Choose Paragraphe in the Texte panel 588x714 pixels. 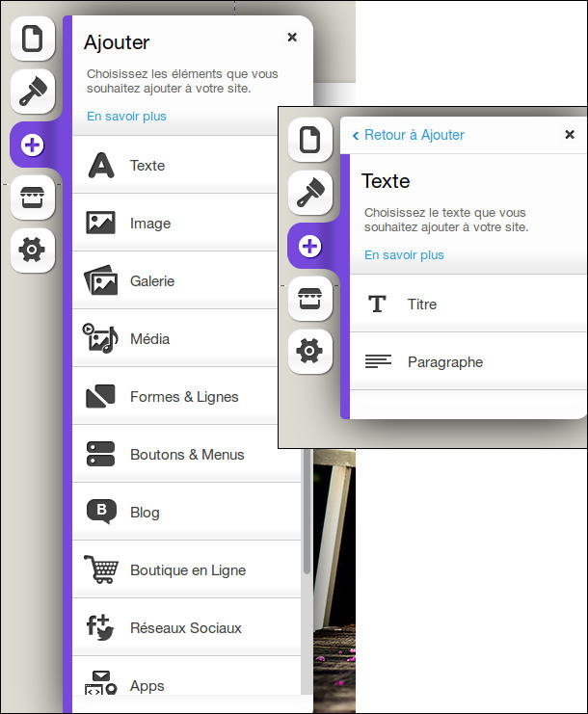coord(444,362)
